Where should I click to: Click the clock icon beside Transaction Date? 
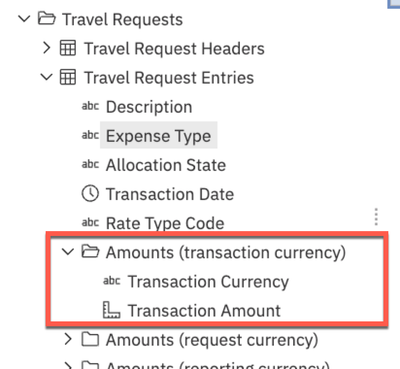click(x=90, y=194)
